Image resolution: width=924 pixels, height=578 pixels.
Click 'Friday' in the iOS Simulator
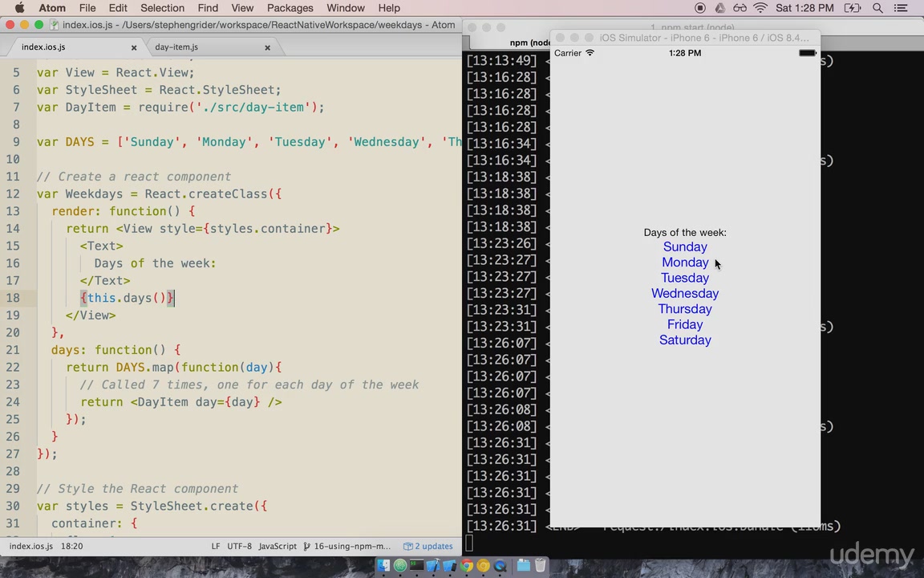point(685,324)
